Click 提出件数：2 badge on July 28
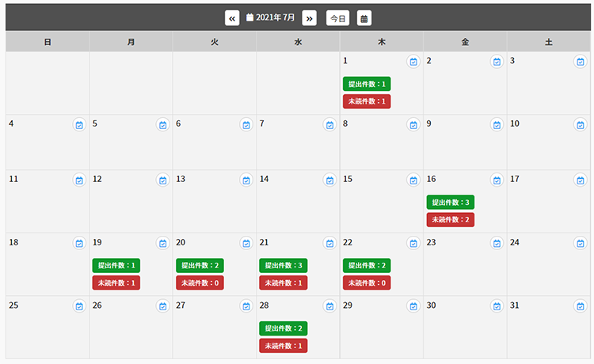The image size is (594, 364). 284,328
